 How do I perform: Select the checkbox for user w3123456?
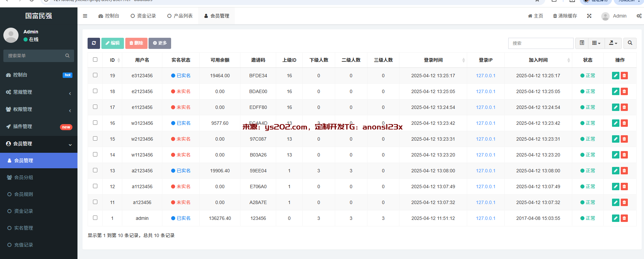(x=95, y=123)
